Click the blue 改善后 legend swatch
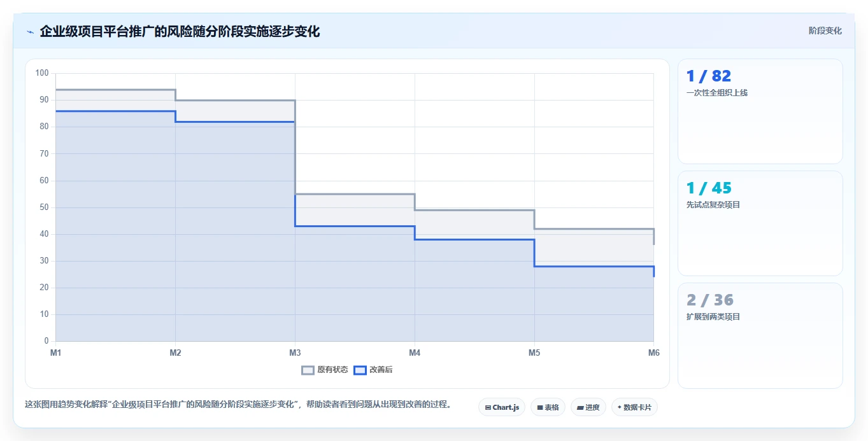 click(x=360, y=370)
